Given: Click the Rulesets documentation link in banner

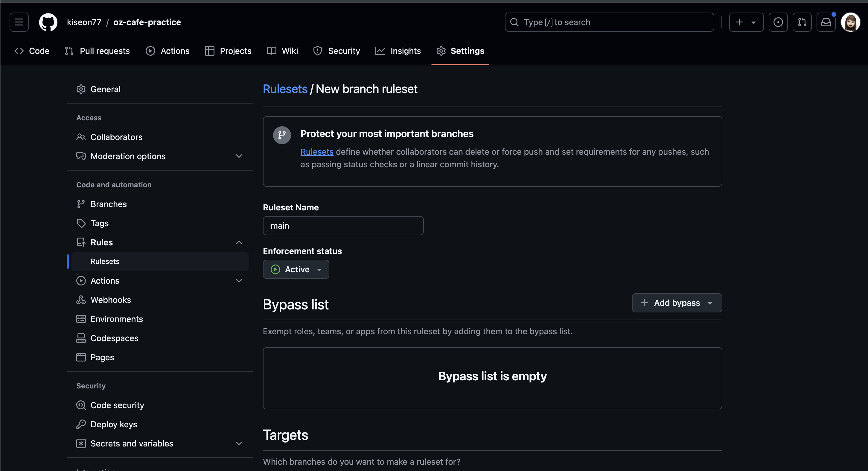Looking at the screenshot, I should coord(317,152).
